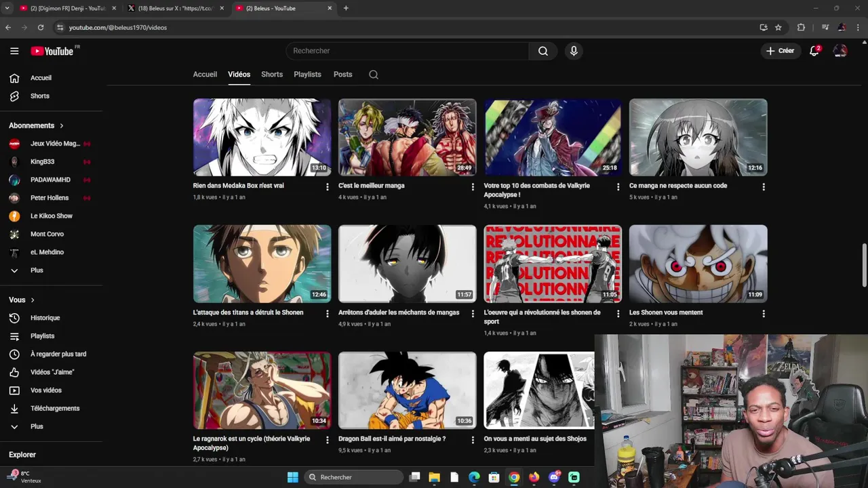Switch to the Playlists channel tab
This screenshot has height=488, width=868.
pyautogui.click(x=307, y=75)
